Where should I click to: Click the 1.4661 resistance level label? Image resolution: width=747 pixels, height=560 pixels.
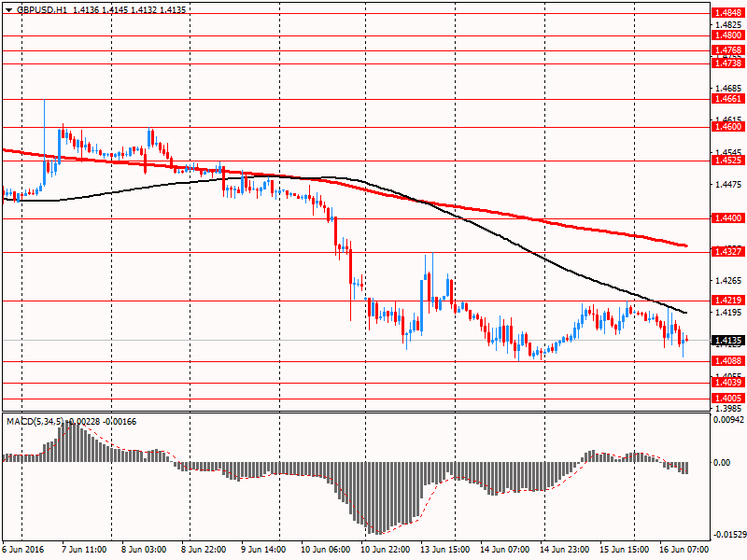[x=728, y=99]
